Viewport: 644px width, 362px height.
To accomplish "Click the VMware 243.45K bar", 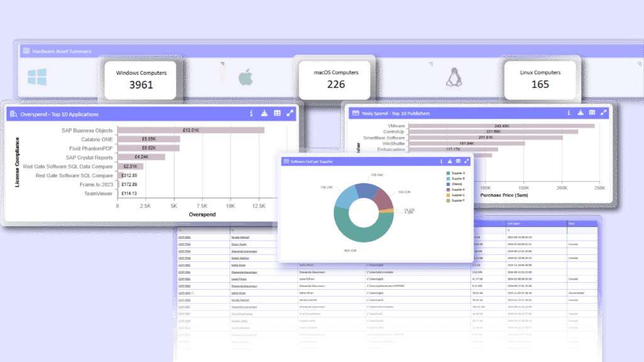I will 502,126.
